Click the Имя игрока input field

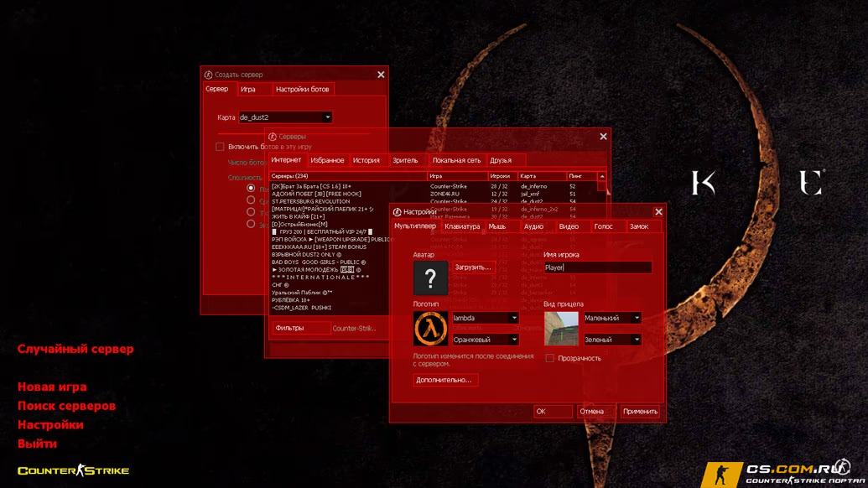pyautogui.click(x=597, y=267)
